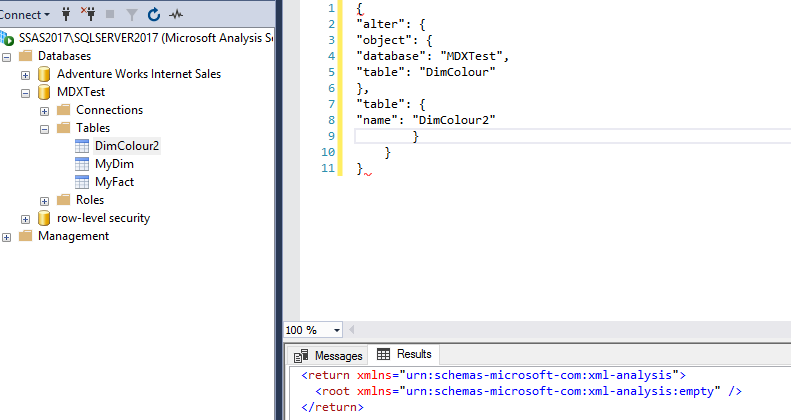Image resolution: width=791 pixels, height=420 pixels.
Task: Click the Tables folder icon
Action: [x=64, y=128]
